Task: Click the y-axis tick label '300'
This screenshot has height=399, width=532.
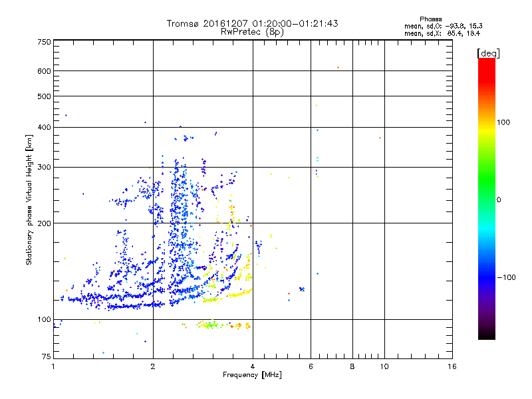Action: pyautogui.click(x=44, y=168)
